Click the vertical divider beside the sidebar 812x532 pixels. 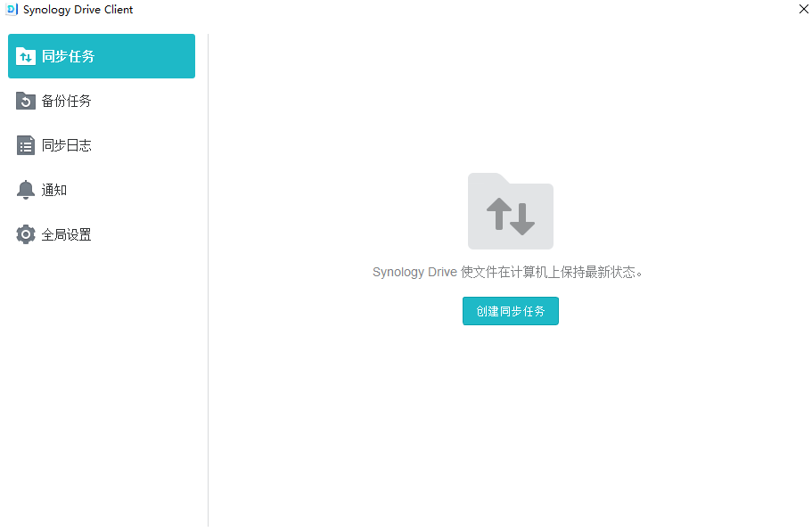[x=209, y=280]
